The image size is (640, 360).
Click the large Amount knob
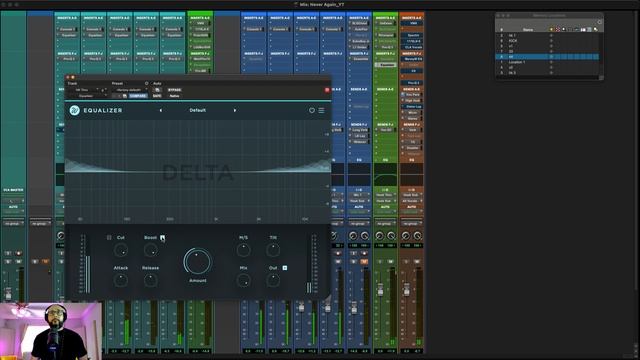coord(198,262)
